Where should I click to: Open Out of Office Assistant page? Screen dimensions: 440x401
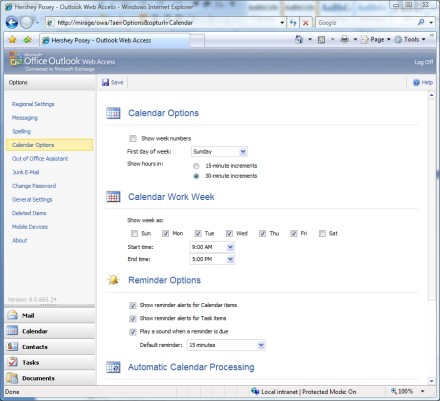40,159
